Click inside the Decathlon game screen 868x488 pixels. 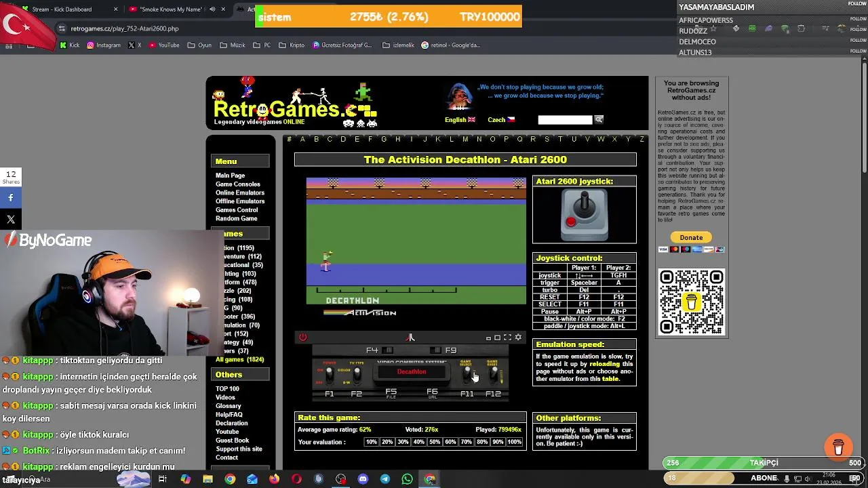416,241
